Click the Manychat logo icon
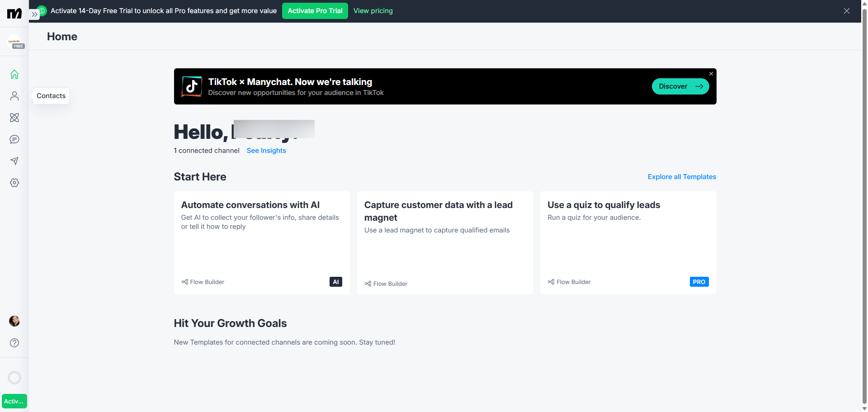This screenshot has height=412, width=868. [14, 14]
